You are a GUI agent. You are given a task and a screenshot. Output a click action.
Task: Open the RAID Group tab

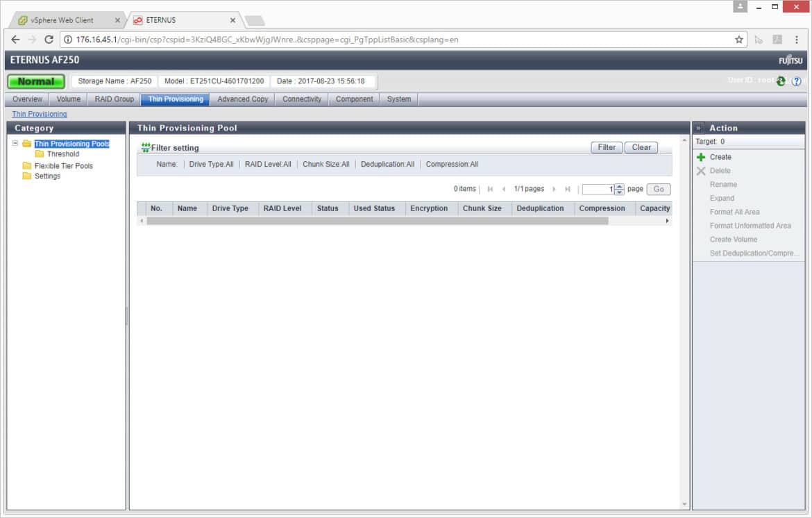click(114, 99)
